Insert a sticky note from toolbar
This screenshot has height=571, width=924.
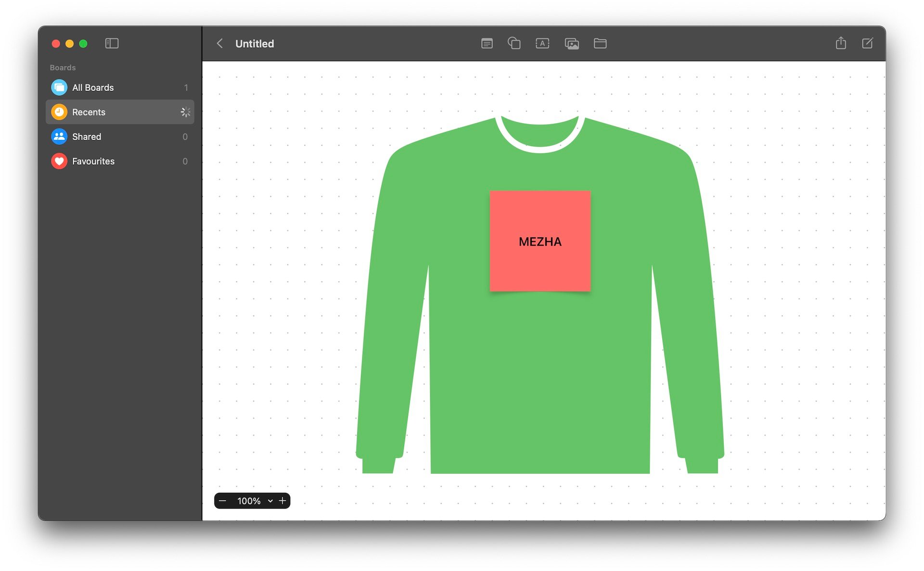tap(487, 43)
